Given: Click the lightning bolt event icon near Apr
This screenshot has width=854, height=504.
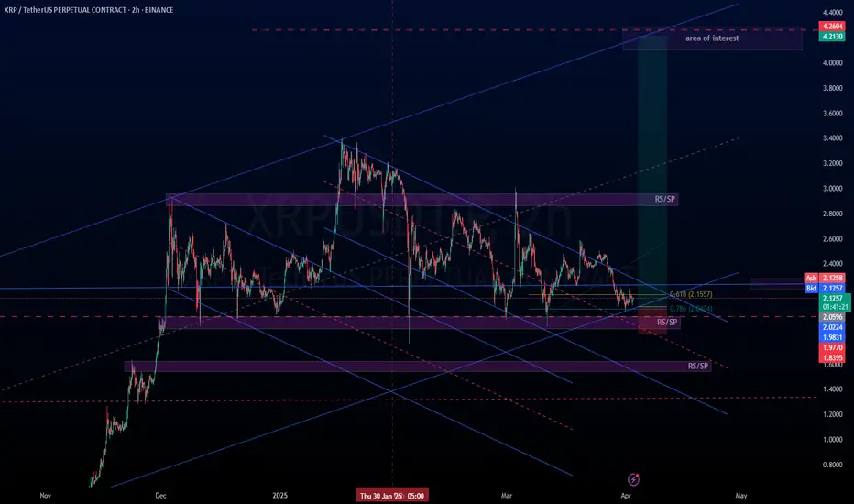Looking at the screenshot, I should point(633,479).
